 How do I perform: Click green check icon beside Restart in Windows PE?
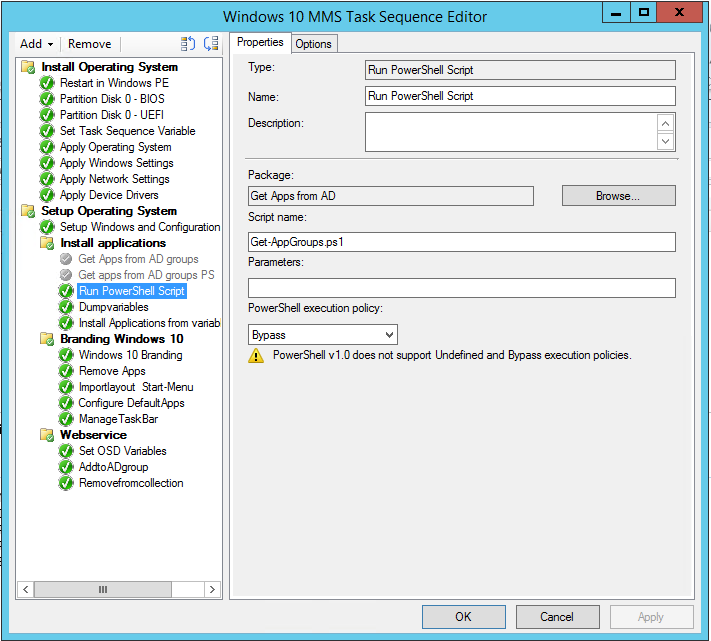(x=47, y=83)
